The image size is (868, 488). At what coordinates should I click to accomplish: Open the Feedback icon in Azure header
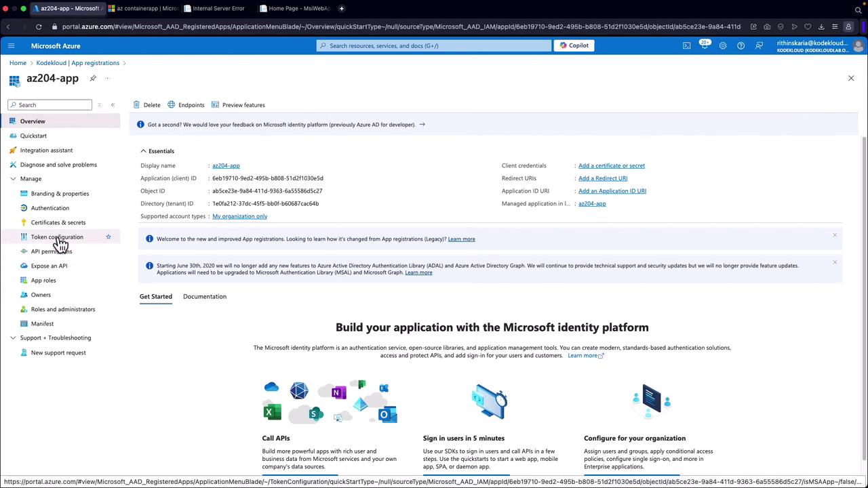[x=759, y=45]
